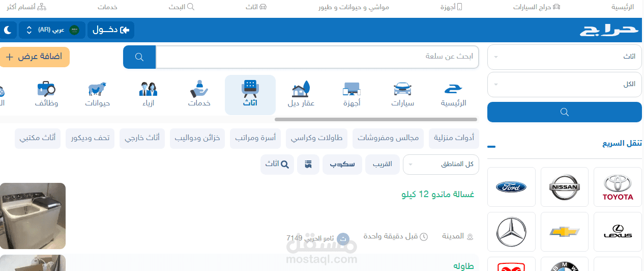Click the اضافة عرض add listing button
Screen dimensions: 644x271
coord(34,57)
